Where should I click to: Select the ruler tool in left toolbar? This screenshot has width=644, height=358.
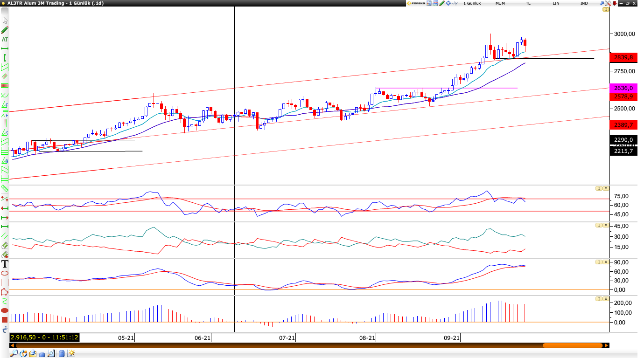5,188
